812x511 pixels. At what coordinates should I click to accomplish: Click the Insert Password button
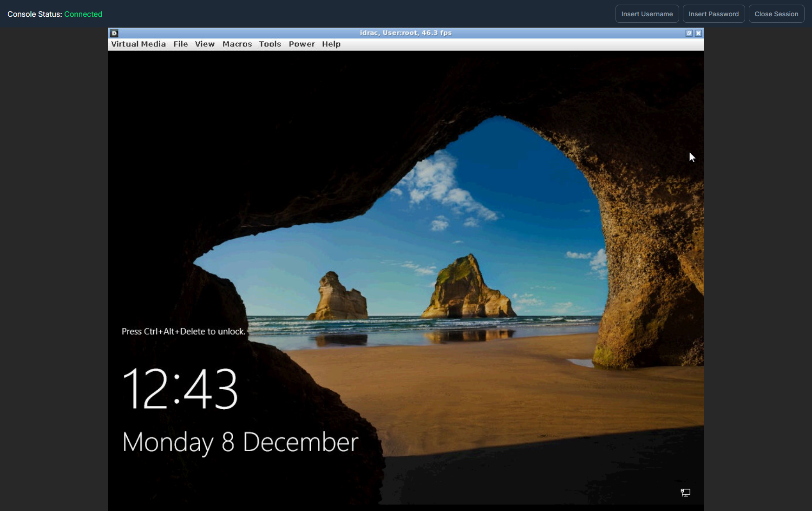(x=714, y=14)
